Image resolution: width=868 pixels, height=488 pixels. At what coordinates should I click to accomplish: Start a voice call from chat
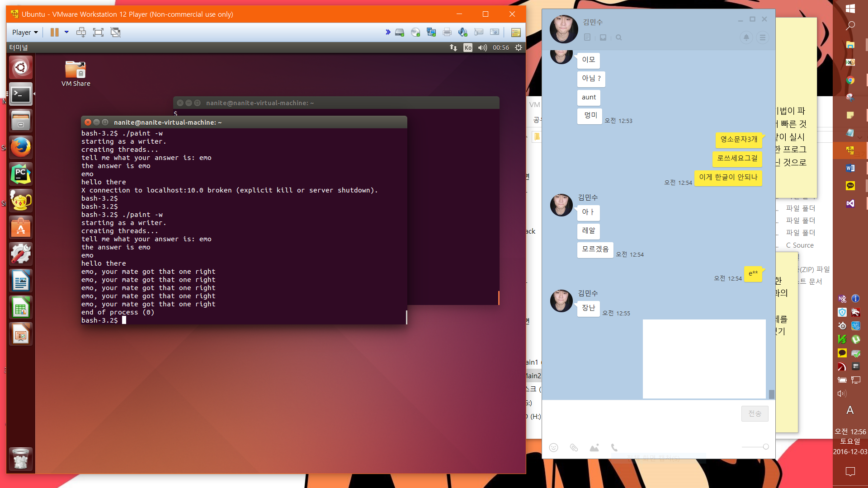click(614, 447)
